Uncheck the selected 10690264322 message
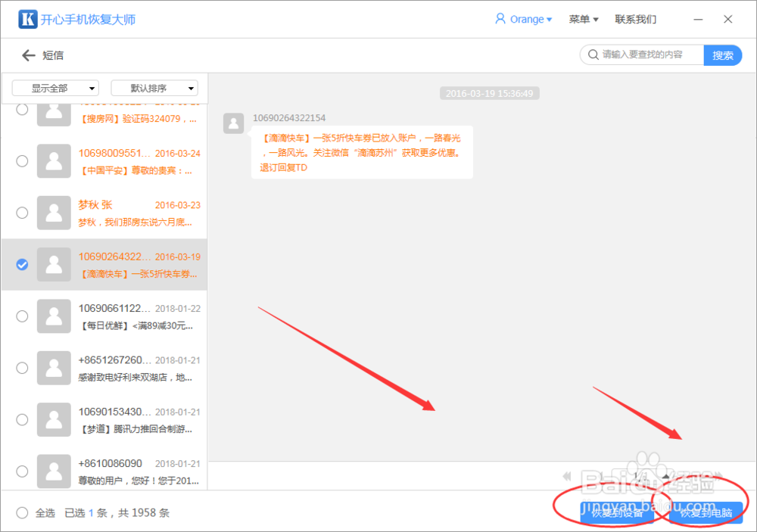This screenshot has height=532, width=757. pos(22,264)
